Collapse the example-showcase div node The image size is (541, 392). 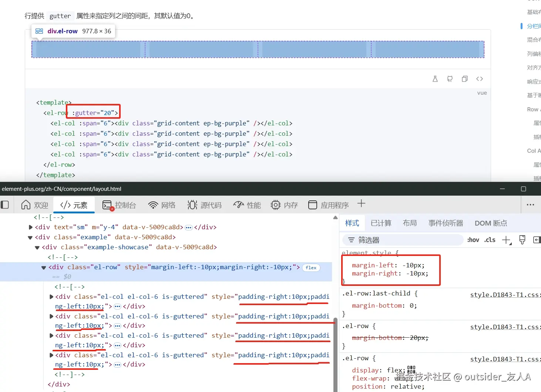point(37,247)
